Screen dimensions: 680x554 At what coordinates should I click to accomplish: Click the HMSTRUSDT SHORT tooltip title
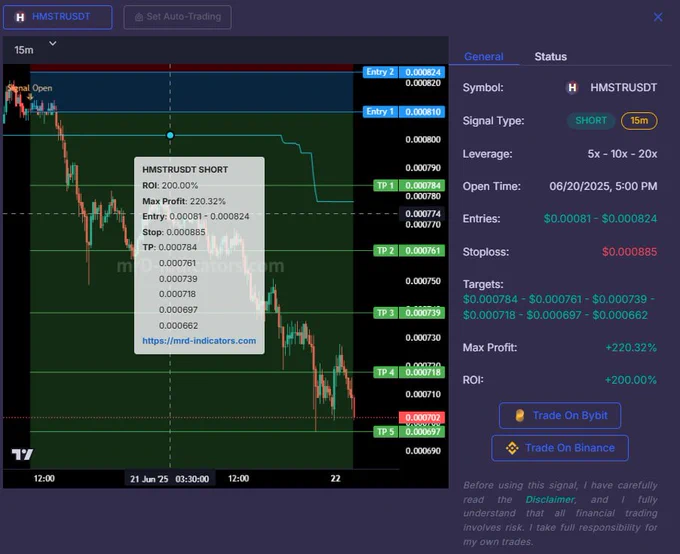pos(185,170)
